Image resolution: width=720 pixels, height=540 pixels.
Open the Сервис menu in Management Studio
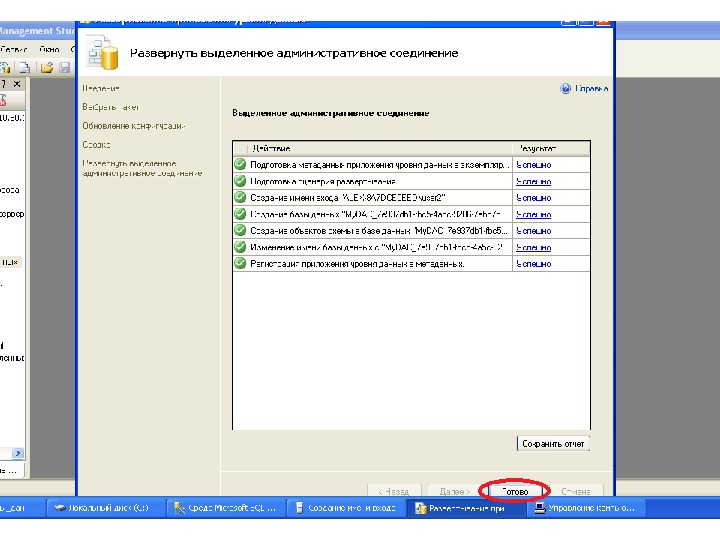14,49
